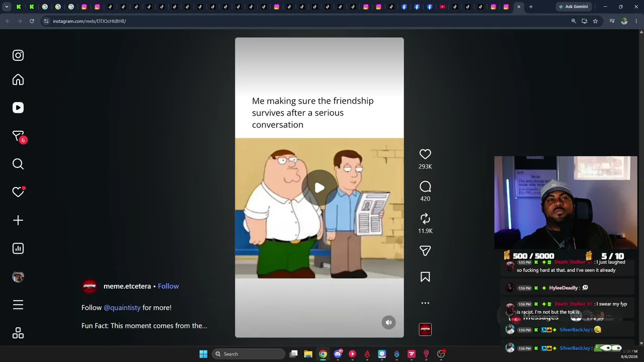Screen dimensions: 644x362
Task: Open Discord from the taskbar
Action: point(338,354)
